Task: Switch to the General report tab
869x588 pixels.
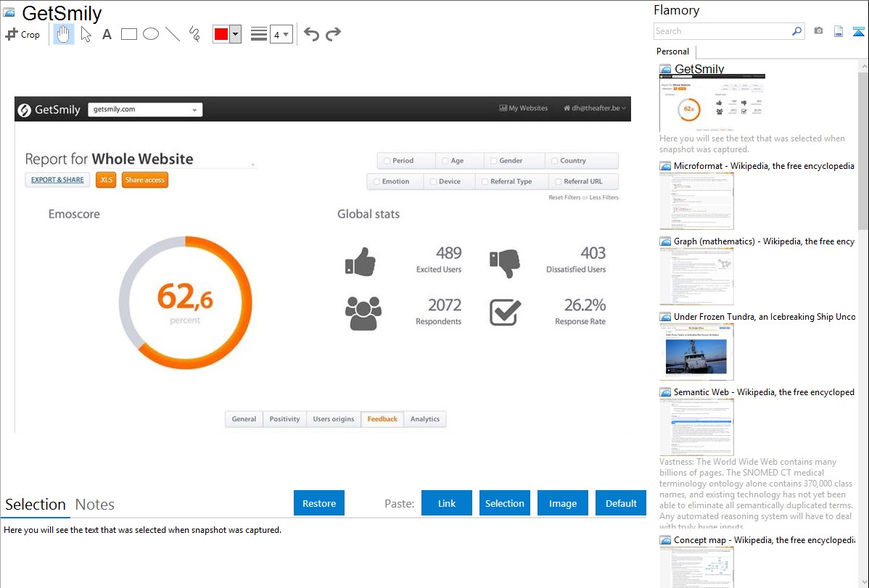Action: (244, 419)
